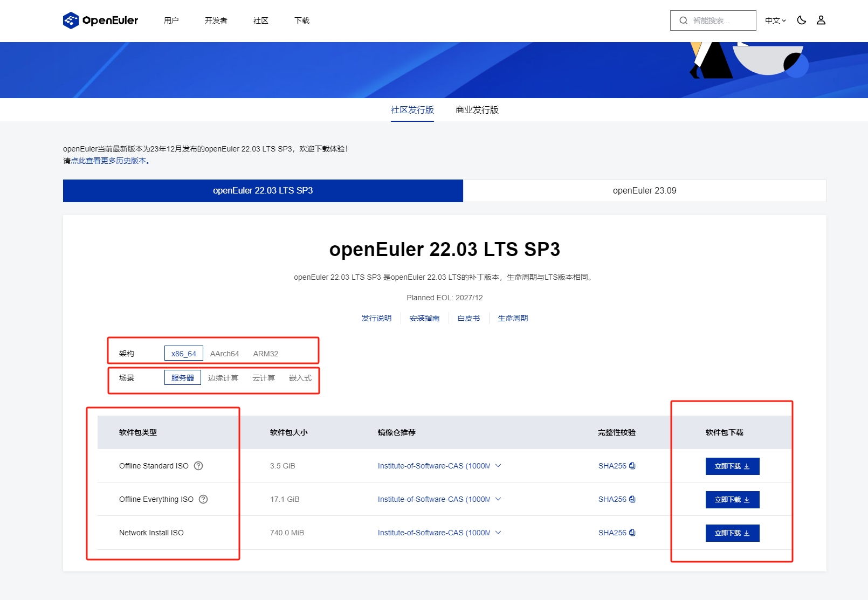Click the 740.0 MiB size cell
Screen dimensions: 868x600
[x=287, y=533]
